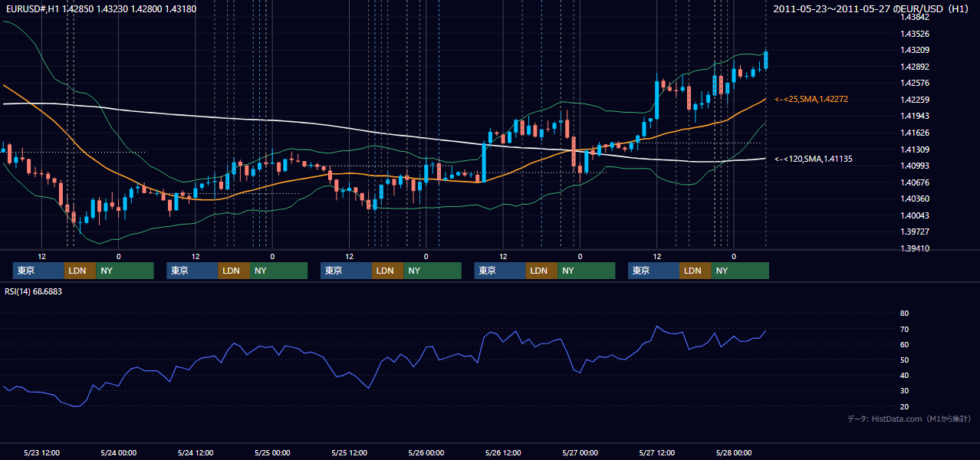Click RSI scale value 60
Viewport: 980px width, 460px height.
(904, 344)
